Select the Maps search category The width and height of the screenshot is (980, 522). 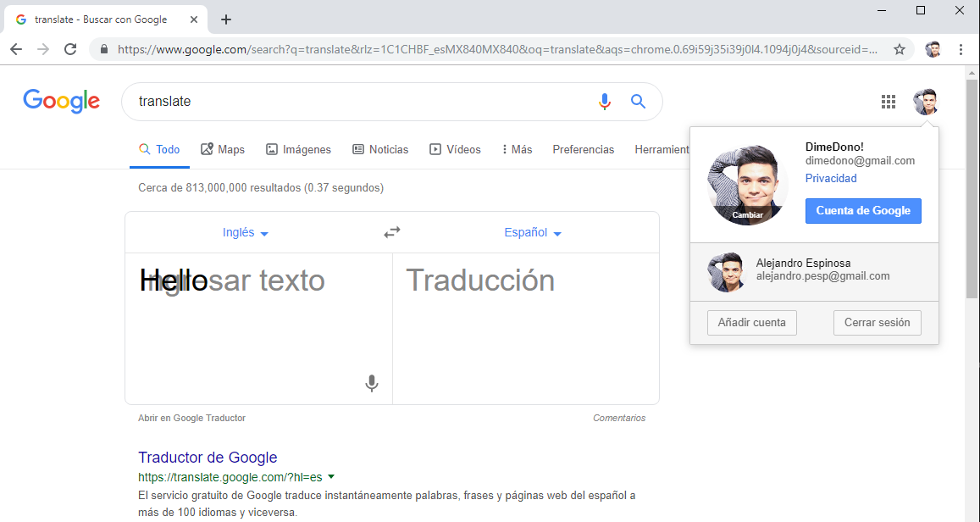222,149
